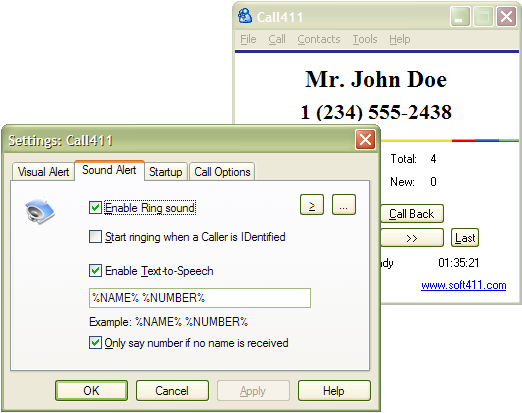The image size is (522, 413).
Task: Play the ring sound with the > button
Action: (312, 205)
